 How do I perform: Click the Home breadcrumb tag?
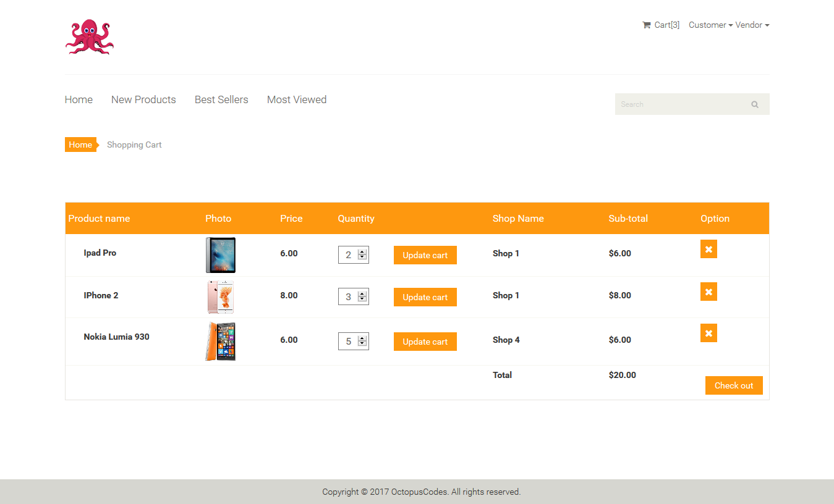click(x=80, y=144)
